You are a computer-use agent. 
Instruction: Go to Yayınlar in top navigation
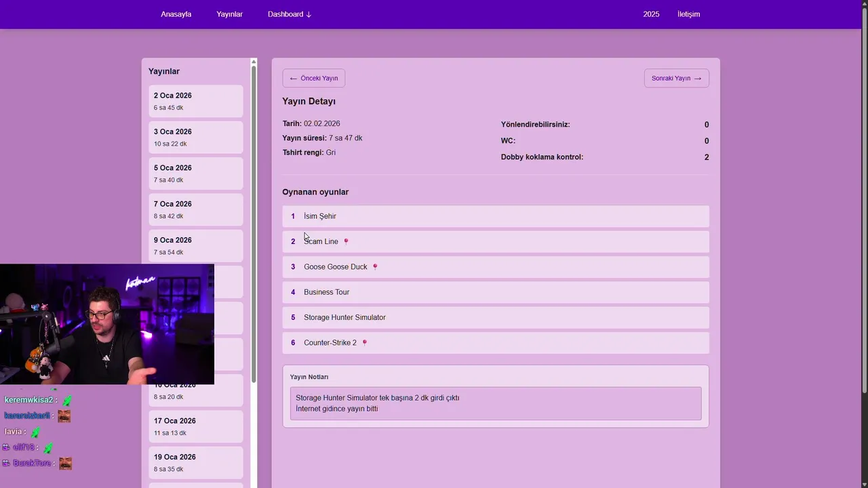click(229, 14)
